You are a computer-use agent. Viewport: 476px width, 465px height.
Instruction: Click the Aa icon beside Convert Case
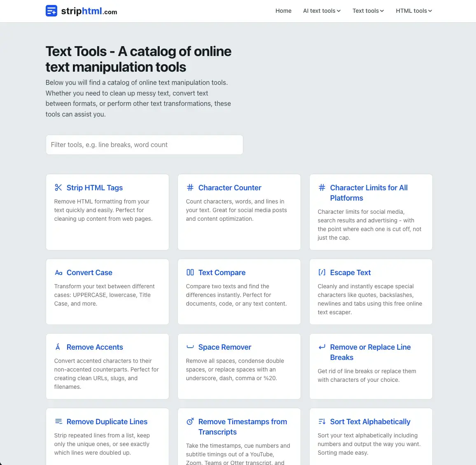58,272
